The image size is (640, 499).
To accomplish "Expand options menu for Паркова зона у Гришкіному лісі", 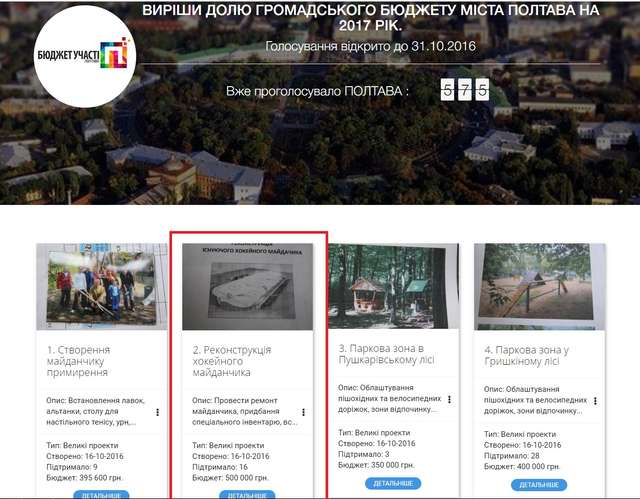I will pyautogui.click(x=594, y=400).
